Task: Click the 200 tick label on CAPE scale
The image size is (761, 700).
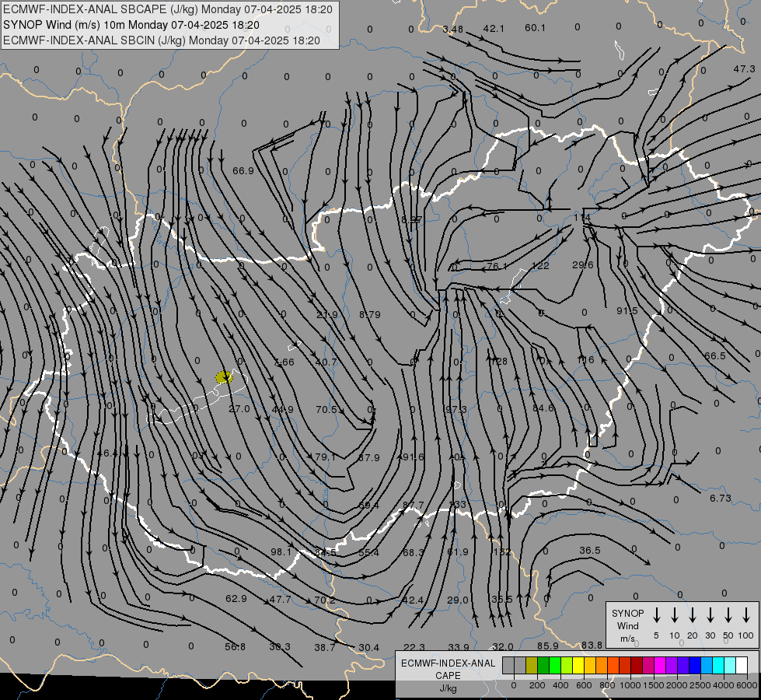Action: [x=537, y=685]
